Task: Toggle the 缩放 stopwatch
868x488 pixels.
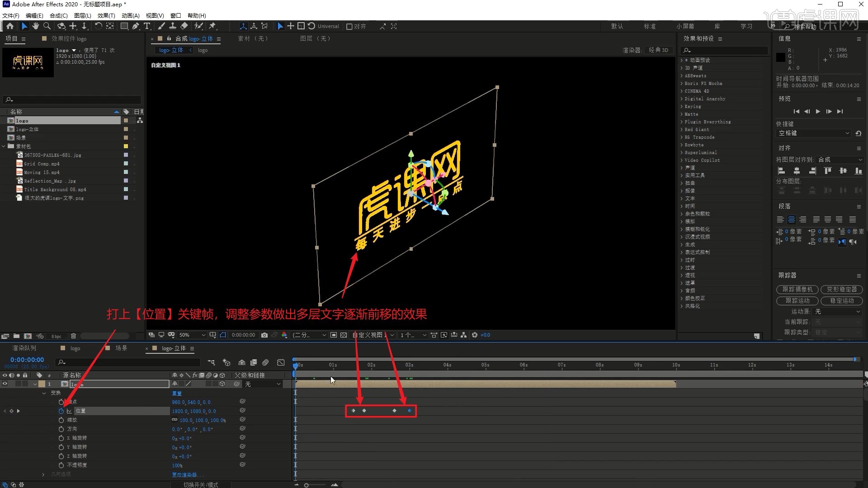Action: click(x=61, y=420)
